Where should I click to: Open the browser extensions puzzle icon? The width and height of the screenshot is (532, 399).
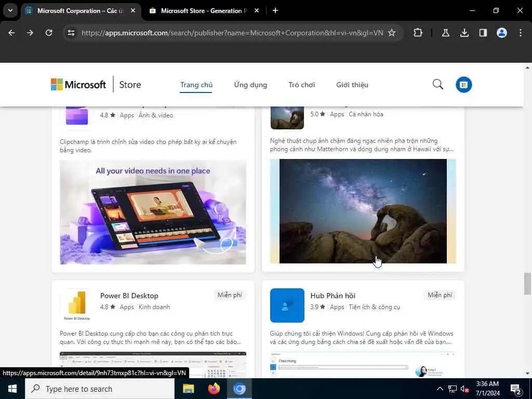[x=418, y=33]
